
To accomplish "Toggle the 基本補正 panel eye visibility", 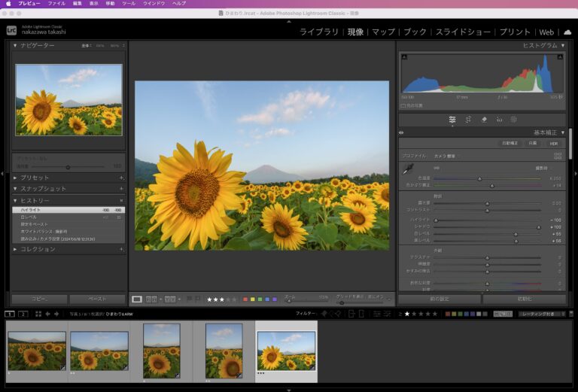I will [x=402, y=132].
